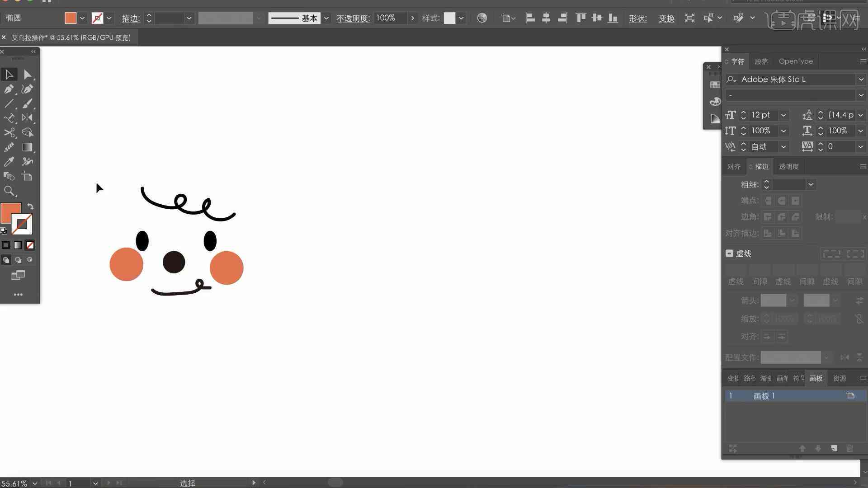Click the stroke swatch in toolbox

coord(22,224)
